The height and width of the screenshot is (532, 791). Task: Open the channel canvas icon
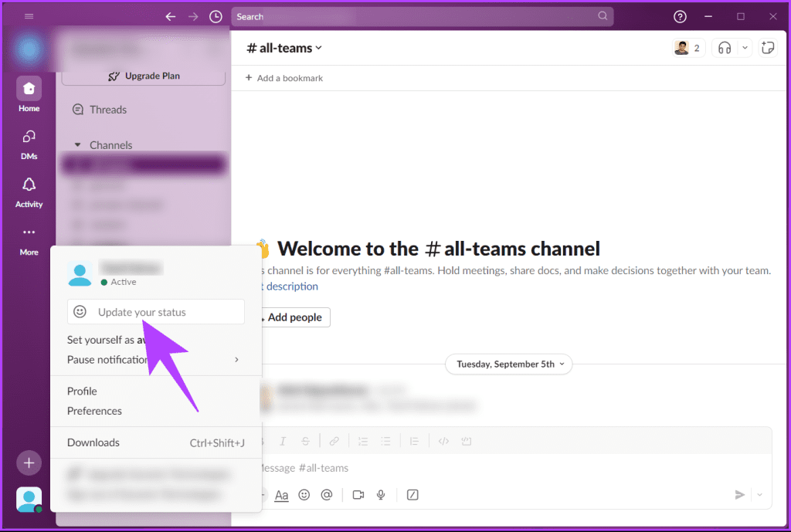[768, 47]
